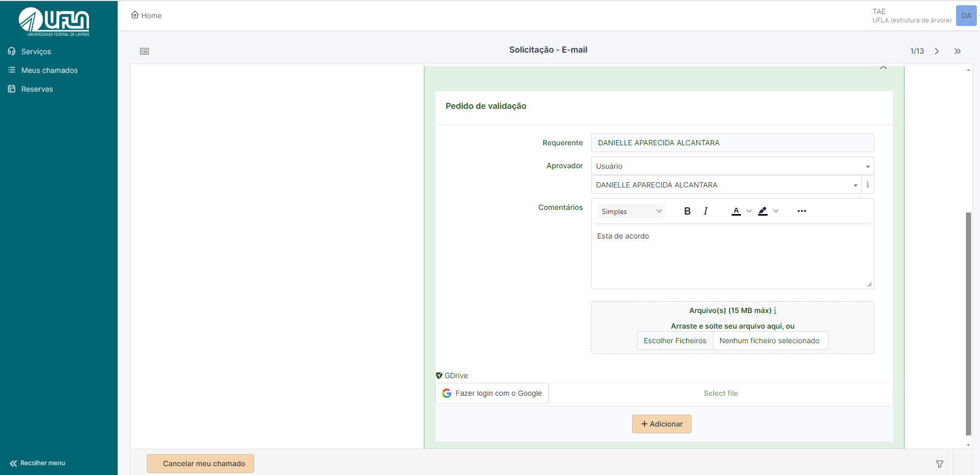Open approver name dropdown DANIELLE APARECIDA ALCANTARA
The image size is (980, 475).
pos(726,185)
